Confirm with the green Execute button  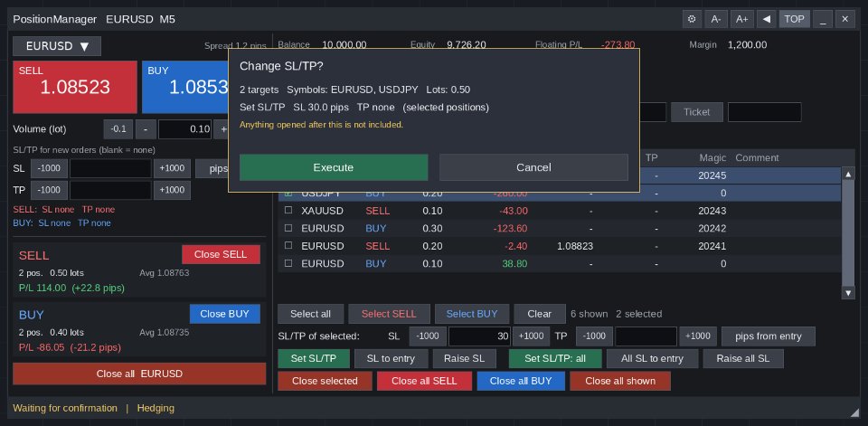point(334,167)
